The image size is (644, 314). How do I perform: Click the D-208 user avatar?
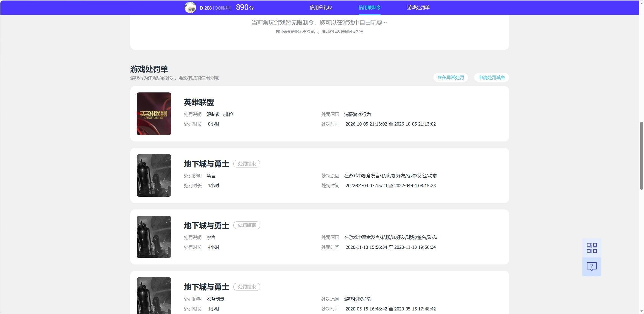point(190,8)
